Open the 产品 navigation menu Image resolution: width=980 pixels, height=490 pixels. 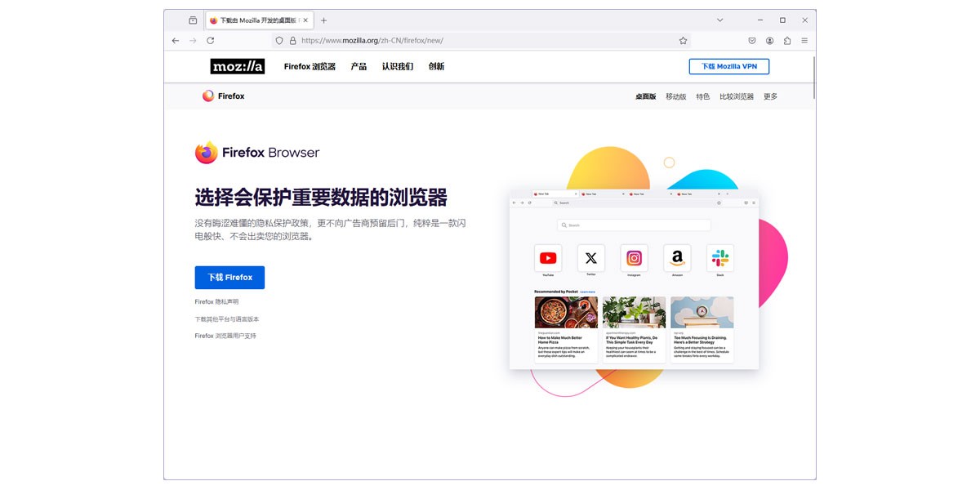[359, 66]
